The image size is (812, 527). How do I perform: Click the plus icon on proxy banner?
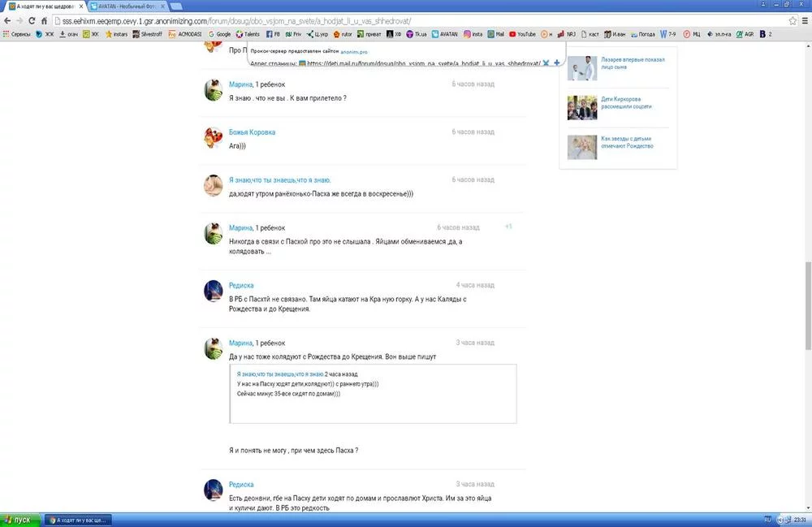(557, 63)
